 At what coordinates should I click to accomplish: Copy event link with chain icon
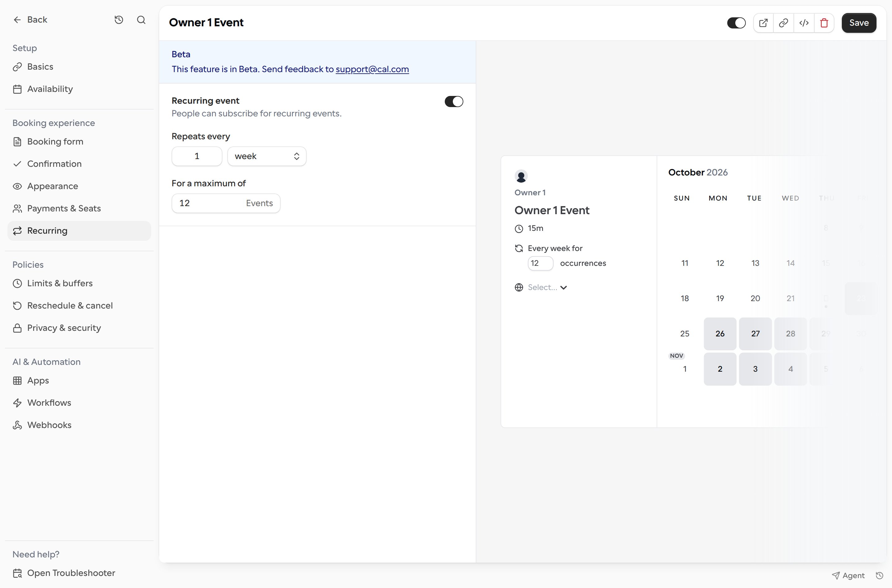point(784,23)
